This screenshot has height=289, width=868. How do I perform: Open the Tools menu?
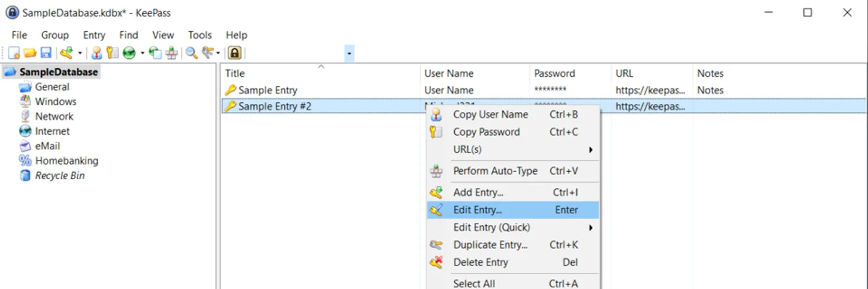(200, 35)
